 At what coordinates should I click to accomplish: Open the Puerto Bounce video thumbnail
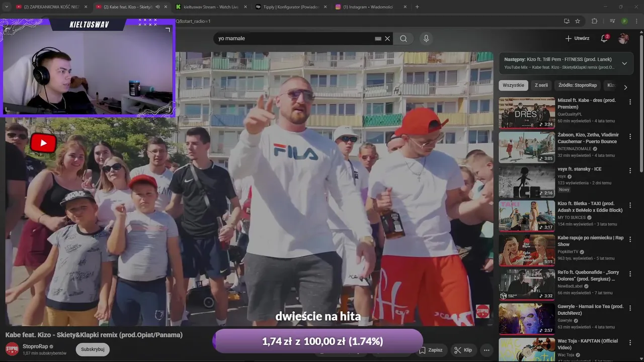527,147
